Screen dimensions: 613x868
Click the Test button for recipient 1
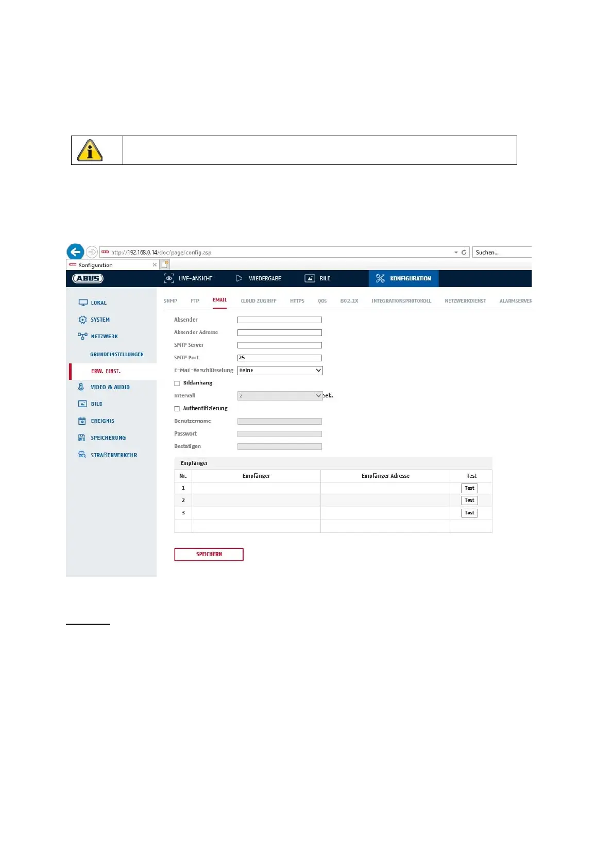[x=469, y=488]
